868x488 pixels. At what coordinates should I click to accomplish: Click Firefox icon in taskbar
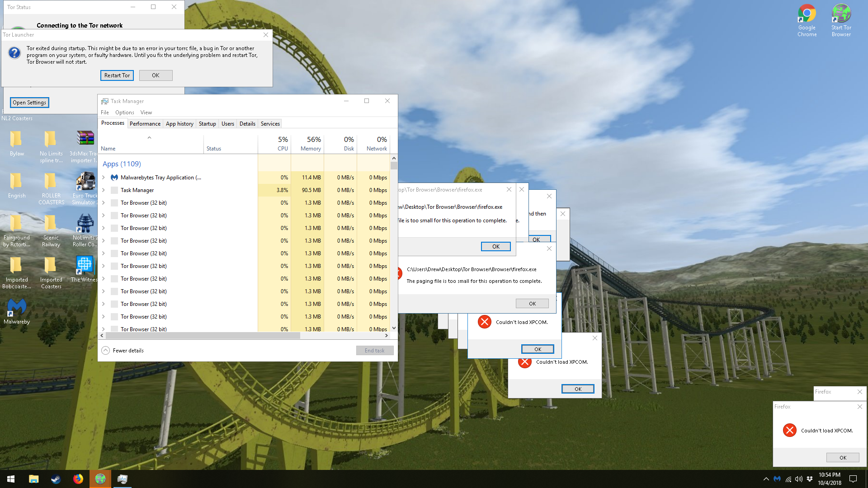click(x=78, y=479)
